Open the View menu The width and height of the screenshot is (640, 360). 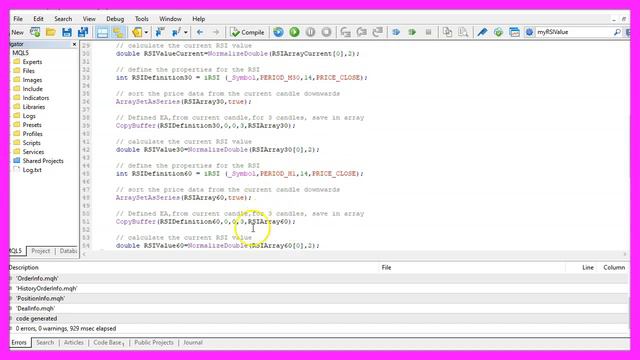tap(89, 19)
